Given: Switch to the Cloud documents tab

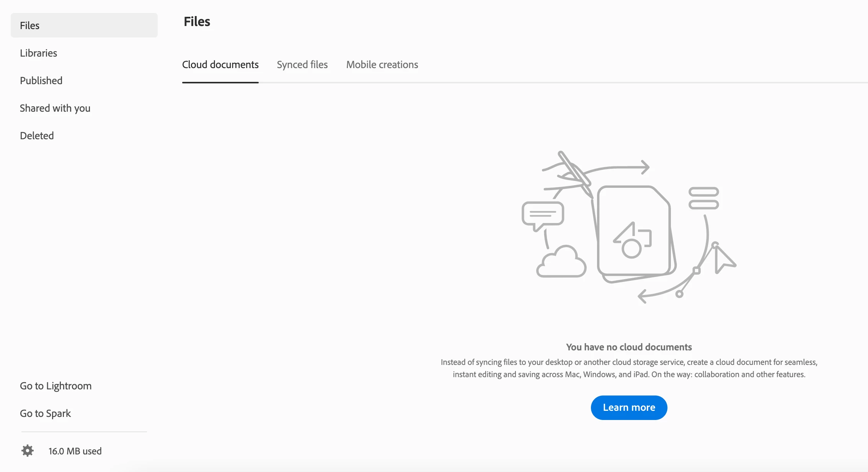Looking at the screenshot, I should click(220, 65).
